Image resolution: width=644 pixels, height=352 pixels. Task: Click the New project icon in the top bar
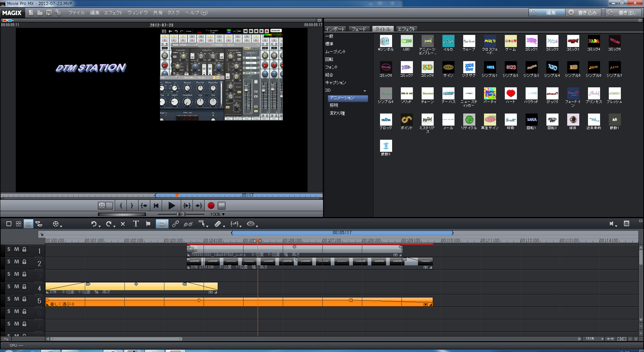(x=31, y=13)
